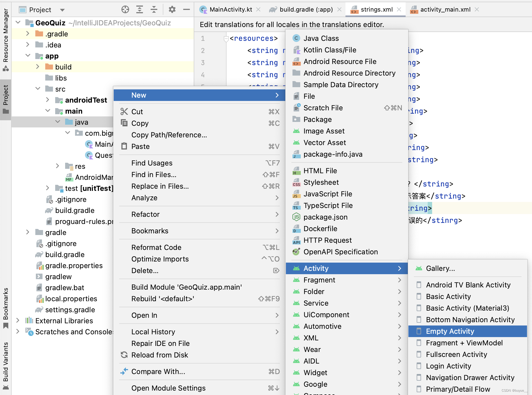Open the Build Variants side panel
This screenshot has height=395, width=532.
6,365
